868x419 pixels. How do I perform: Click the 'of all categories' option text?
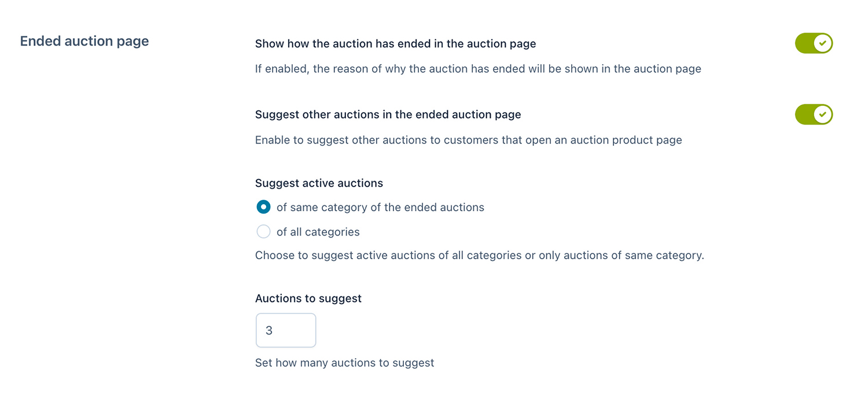tap(318, 232)
